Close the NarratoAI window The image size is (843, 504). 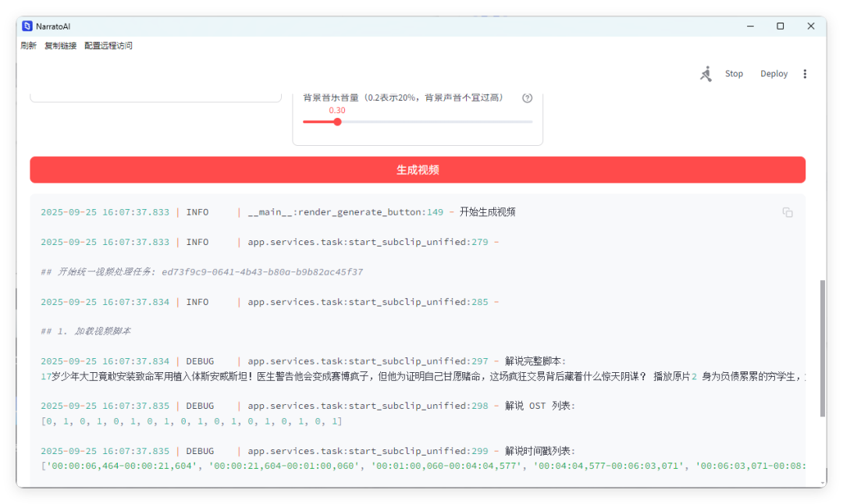(811, 26)
